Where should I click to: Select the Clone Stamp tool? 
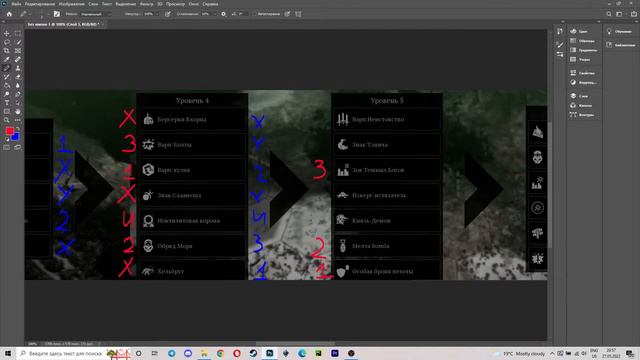click(18, 68)
